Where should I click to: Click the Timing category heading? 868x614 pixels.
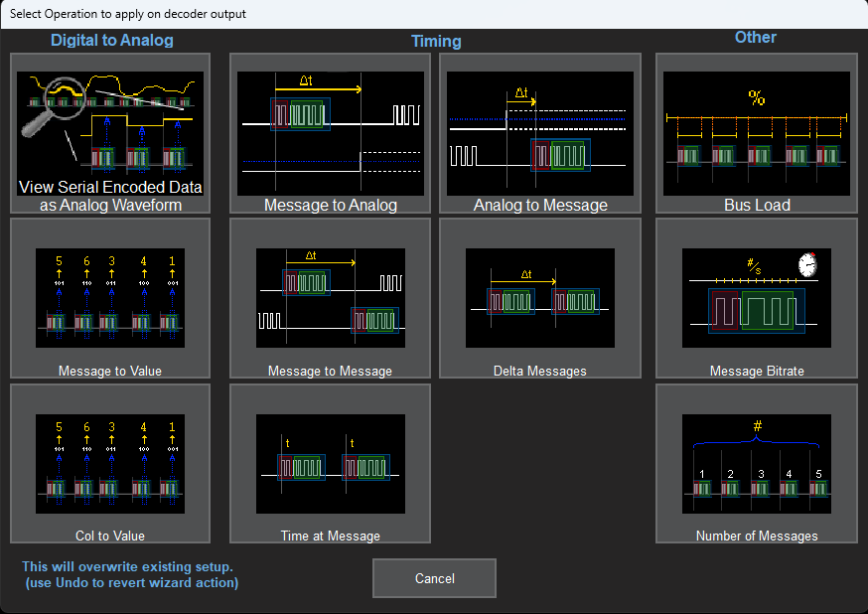(x=436, y=42)
